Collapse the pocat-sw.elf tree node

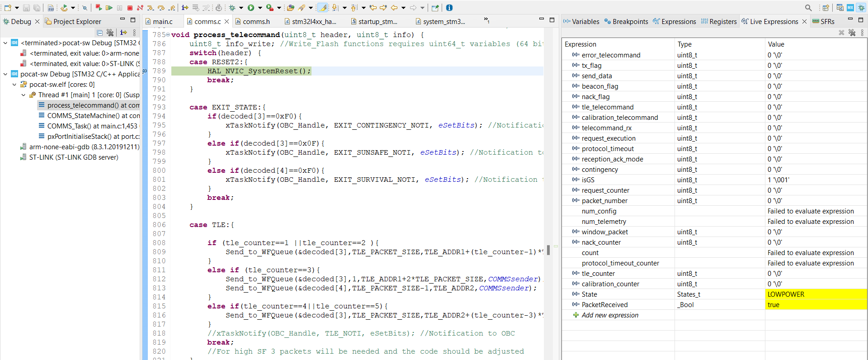tap(14, 85)
